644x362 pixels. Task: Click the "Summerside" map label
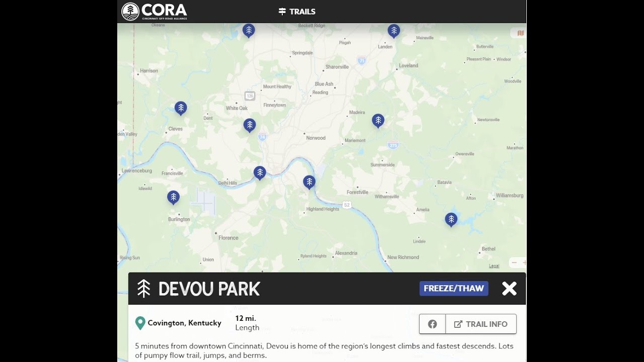383,164
